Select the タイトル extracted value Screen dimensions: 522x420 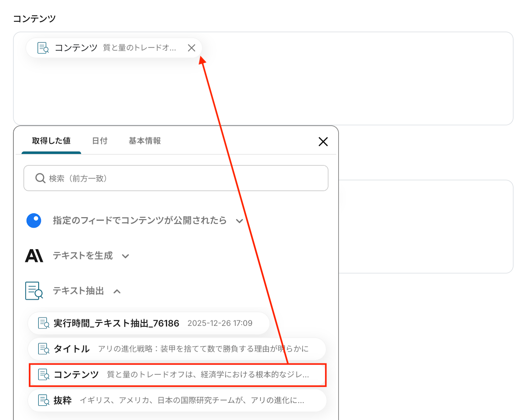pyautogui.click(x=177, y=349)
